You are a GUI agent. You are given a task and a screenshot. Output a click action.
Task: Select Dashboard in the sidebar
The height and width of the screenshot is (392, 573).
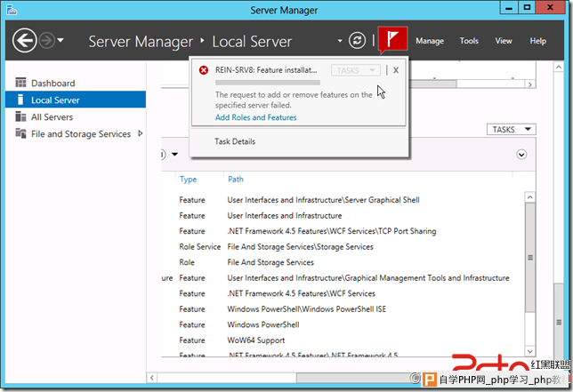pyautogui.click(x=76, y=84)
